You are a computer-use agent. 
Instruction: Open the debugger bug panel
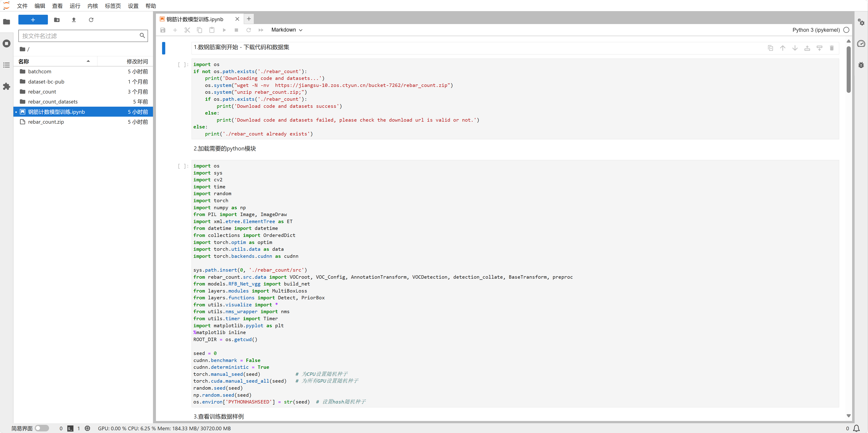pos(861,65)
